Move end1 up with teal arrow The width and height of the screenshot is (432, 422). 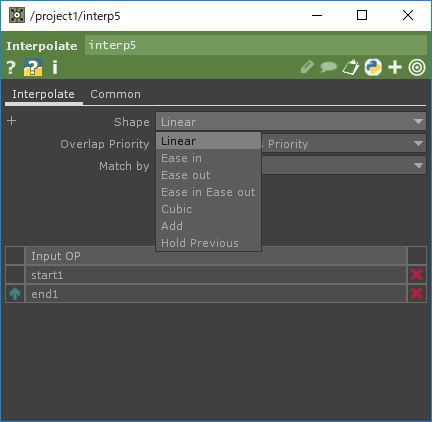click(15, 294)
